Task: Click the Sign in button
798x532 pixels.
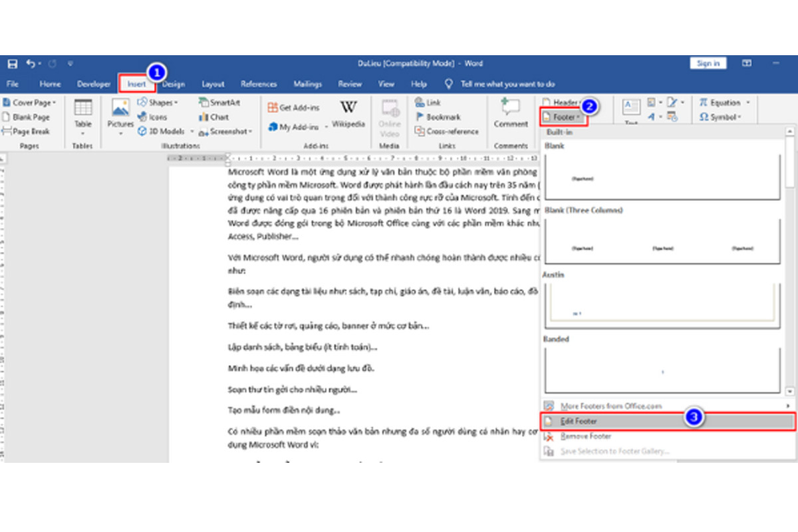Action: click(x=708, y=63)
